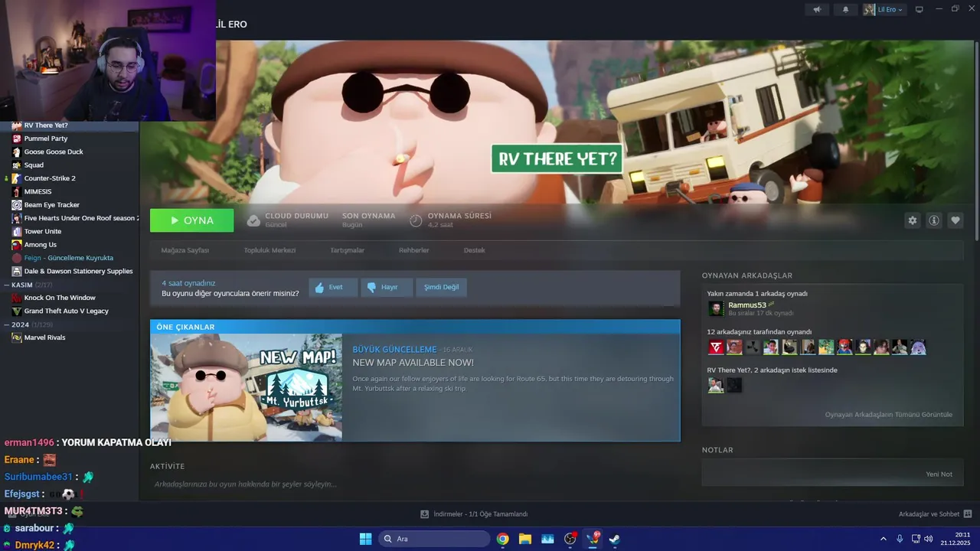Click Counter-Strike 2 game icon
The image size is (980, 551).
tap(17, 178)
